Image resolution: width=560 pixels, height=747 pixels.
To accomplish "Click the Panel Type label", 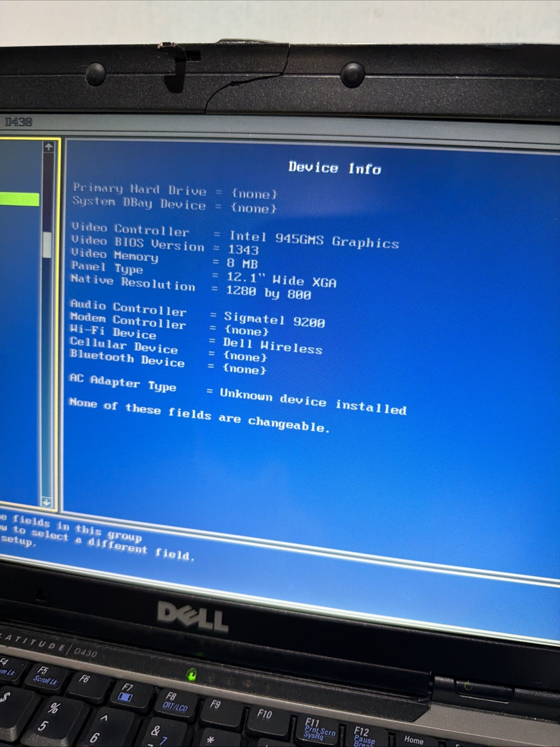I will [x=107, y=268].
